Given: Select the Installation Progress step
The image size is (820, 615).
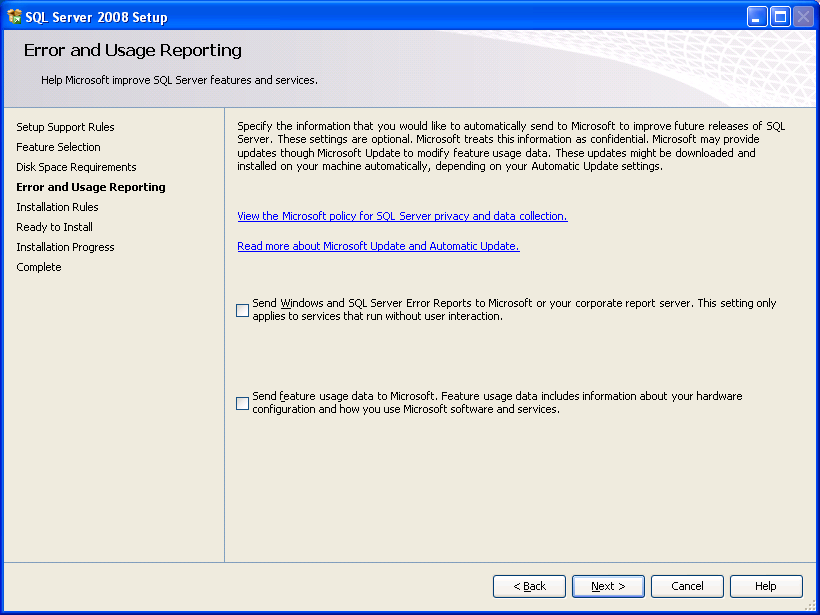Looking at the screenshot, I should pos(65,247).
